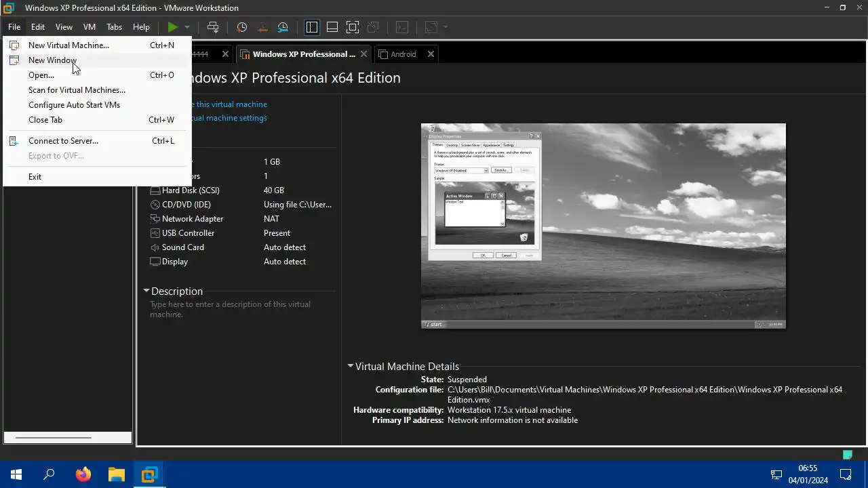Open the Windows Start button
The width and height of the screenshot is (868, 488).
click(x=16, y=474)
